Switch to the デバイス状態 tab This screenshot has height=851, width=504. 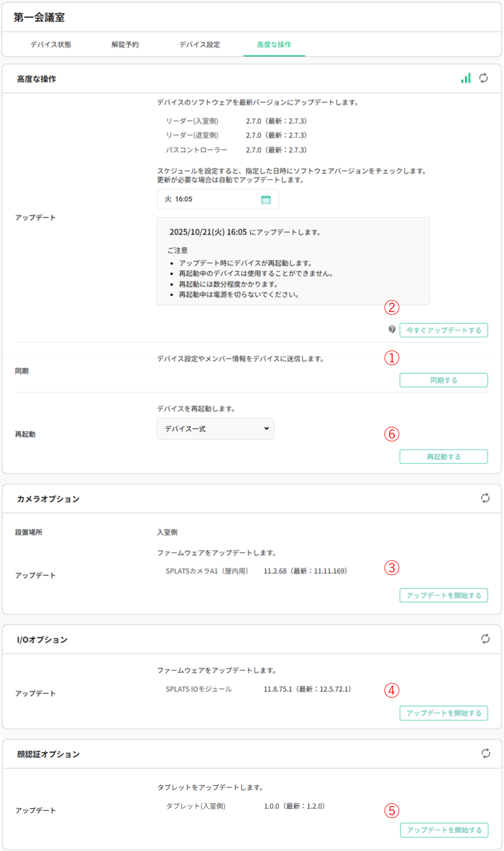tap(51, 45)
